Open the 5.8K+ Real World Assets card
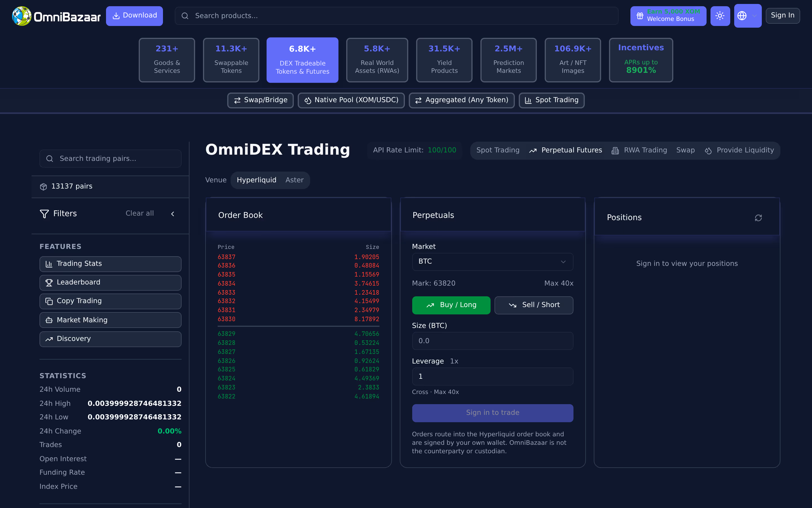Screen dimensions: 812x508 click(377, 60)
